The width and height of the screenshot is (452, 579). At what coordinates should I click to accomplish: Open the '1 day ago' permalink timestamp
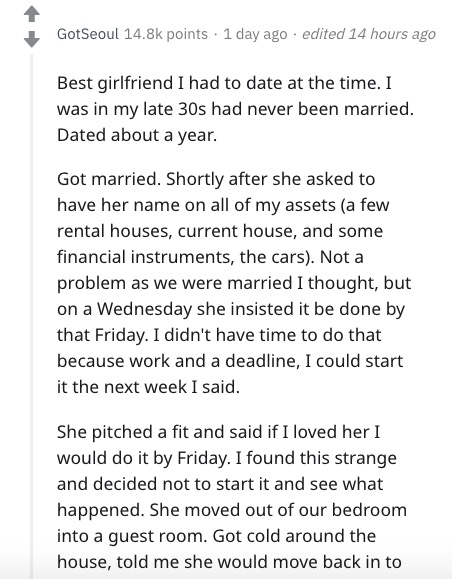pyautogui.click(x=255, y=34)
